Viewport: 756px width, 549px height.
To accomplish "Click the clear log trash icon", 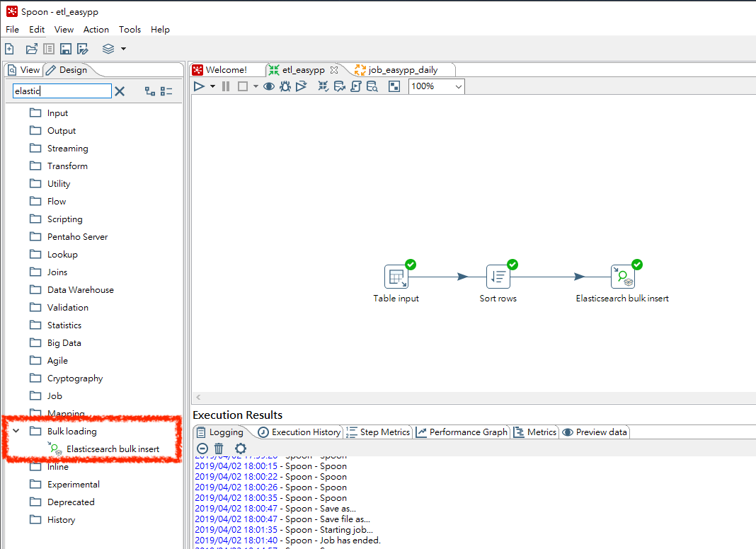I will pos(219,449).
